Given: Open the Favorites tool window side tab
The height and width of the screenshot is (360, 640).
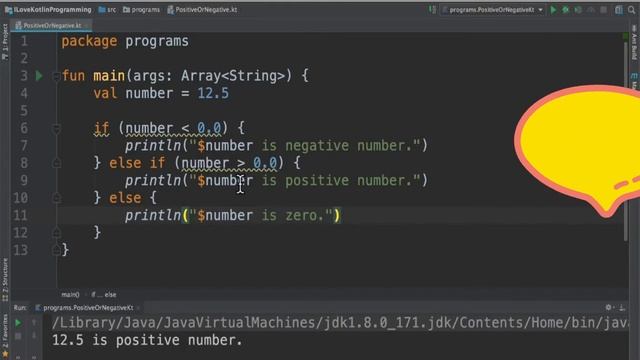Looking at the screenshot, I should 5,336.
